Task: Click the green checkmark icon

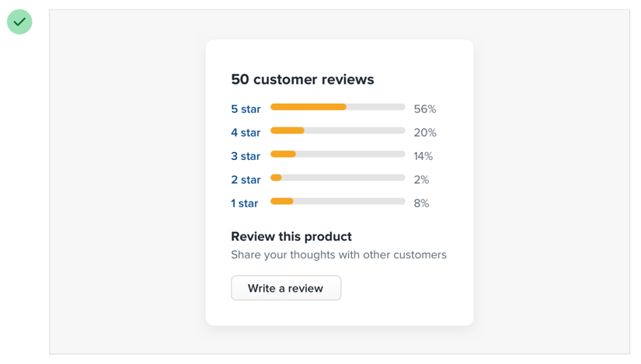Action: pyautogui.click(x=19, y=22)
